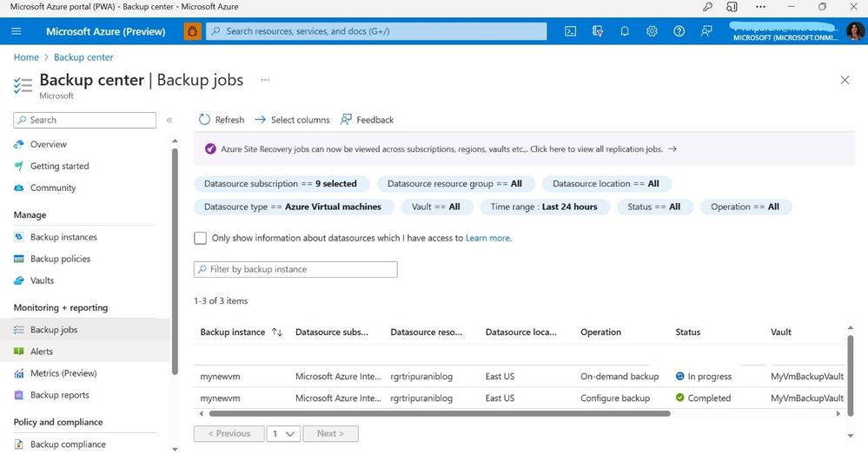The height and width of the screenshot is (454, 868).
Task: Change the Time range Last 24 hours filter
Action: 544,207
